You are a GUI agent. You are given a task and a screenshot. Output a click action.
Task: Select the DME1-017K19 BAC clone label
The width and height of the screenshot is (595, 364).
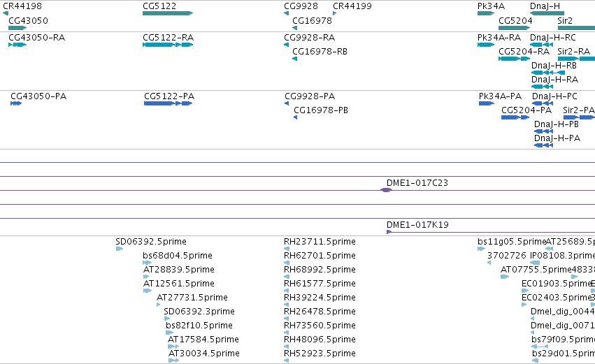[x=417, y=225]
